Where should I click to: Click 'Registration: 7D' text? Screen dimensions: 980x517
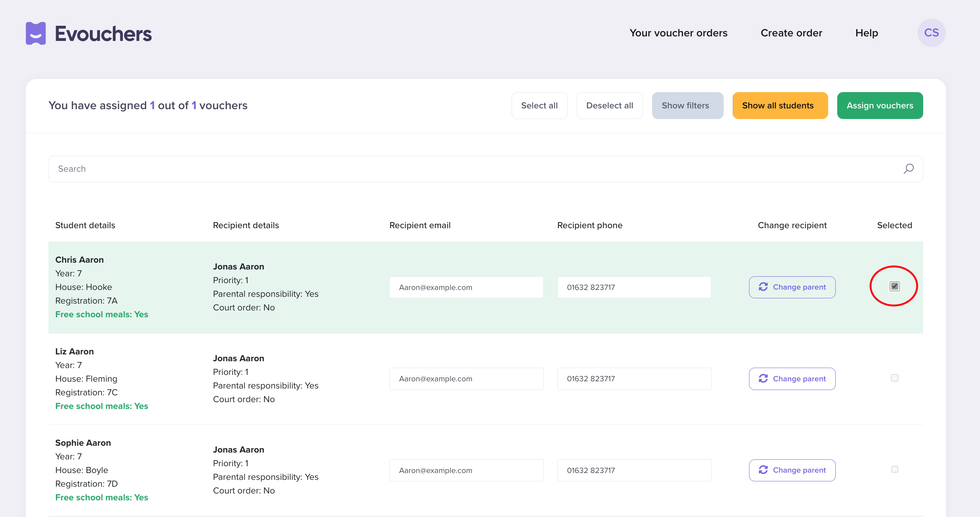tap(86, 484)
